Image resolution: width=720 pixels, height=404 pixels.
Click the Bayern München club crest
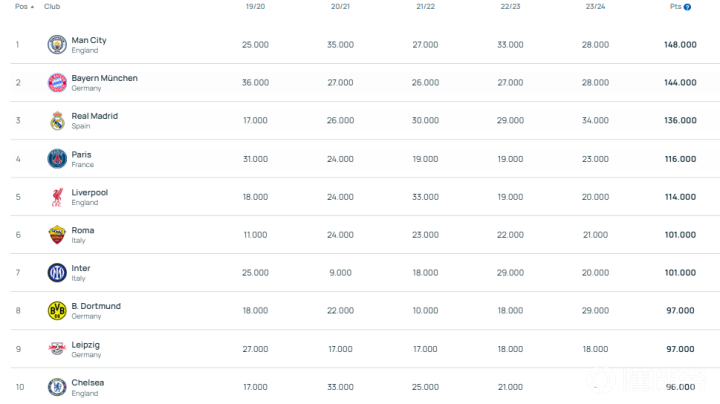tap(57, 83)
